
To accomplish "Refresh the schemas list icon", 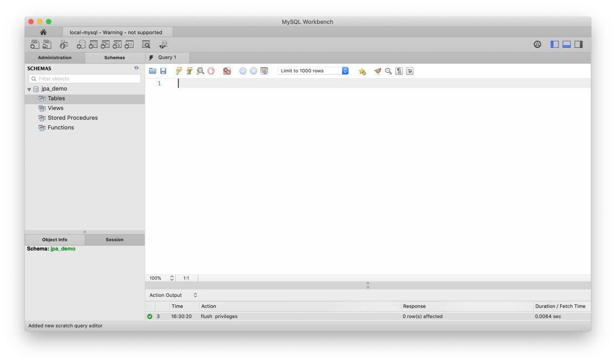I will 136,68.
